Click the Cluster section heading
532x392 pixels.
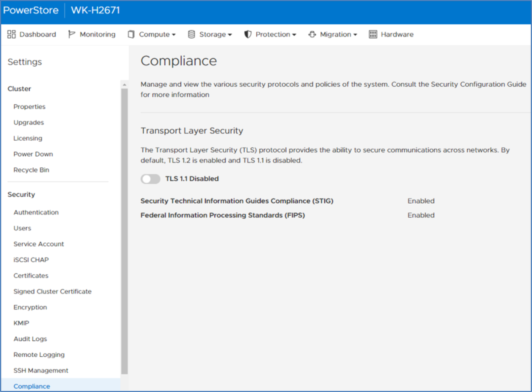(x=19, y=89)
